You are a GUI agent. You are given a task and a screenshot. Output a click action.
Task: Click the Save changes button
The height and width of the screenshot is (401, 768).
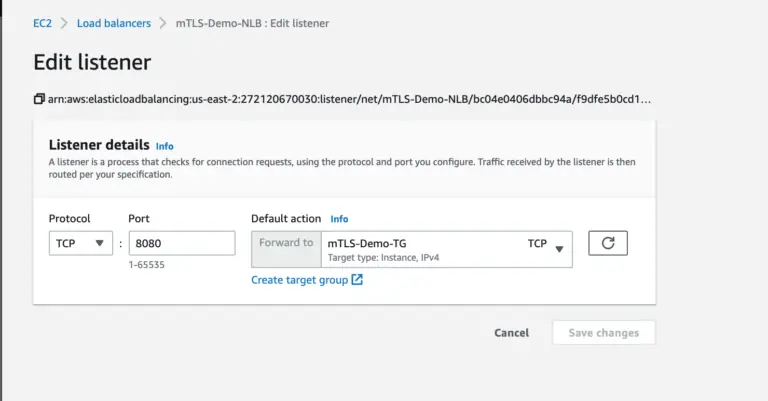click(603, 333)
